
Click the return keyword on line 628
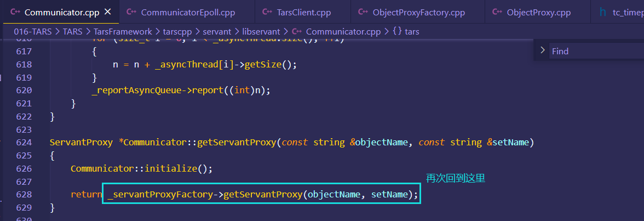[x=87, y=195]
